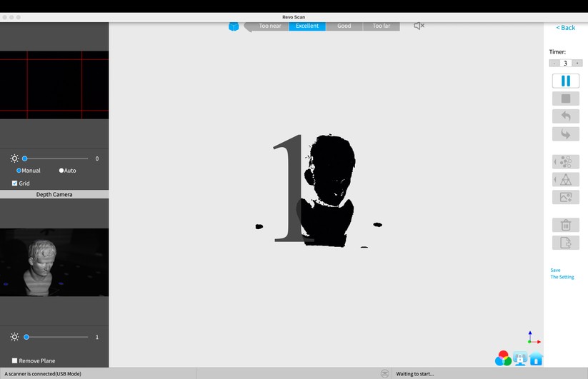Select the Auto exposure radio button

click(61, 171)
